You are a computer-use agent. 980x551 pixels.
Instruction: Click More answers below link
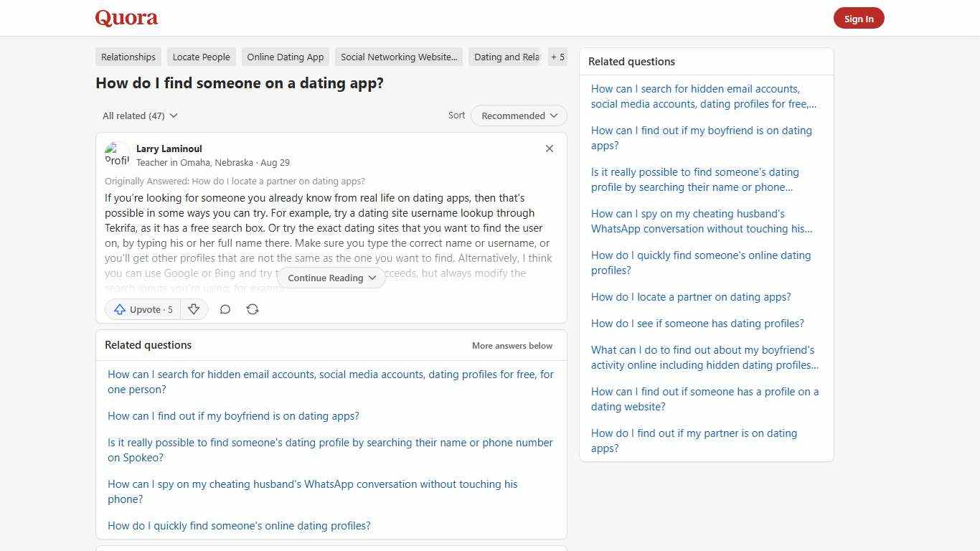point(512,345)
